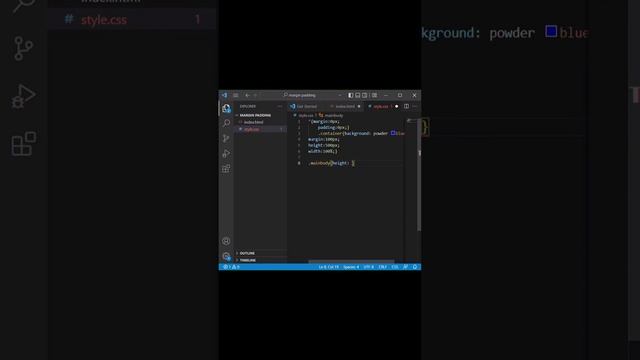Open the hamburger application menu
Image resolution: width=640 pixels, height=360 pixels.
pos(236,95)
